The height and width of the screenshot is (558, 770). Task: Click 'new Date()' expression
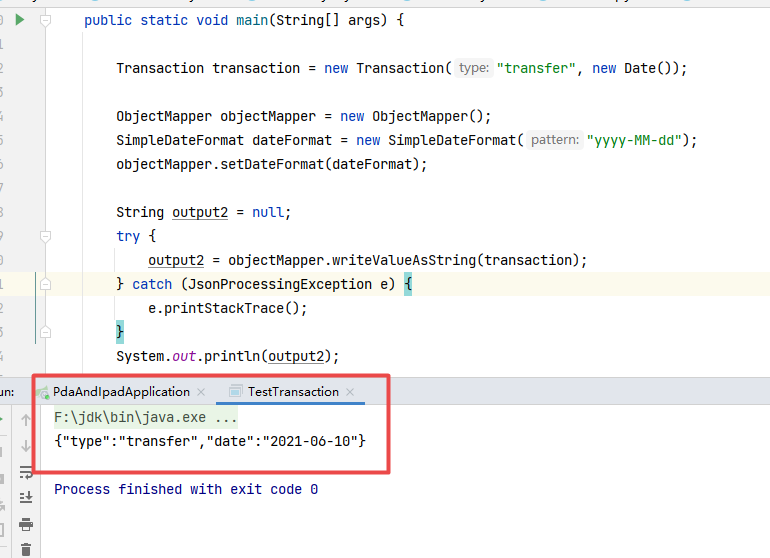click(x=634, y=68)
